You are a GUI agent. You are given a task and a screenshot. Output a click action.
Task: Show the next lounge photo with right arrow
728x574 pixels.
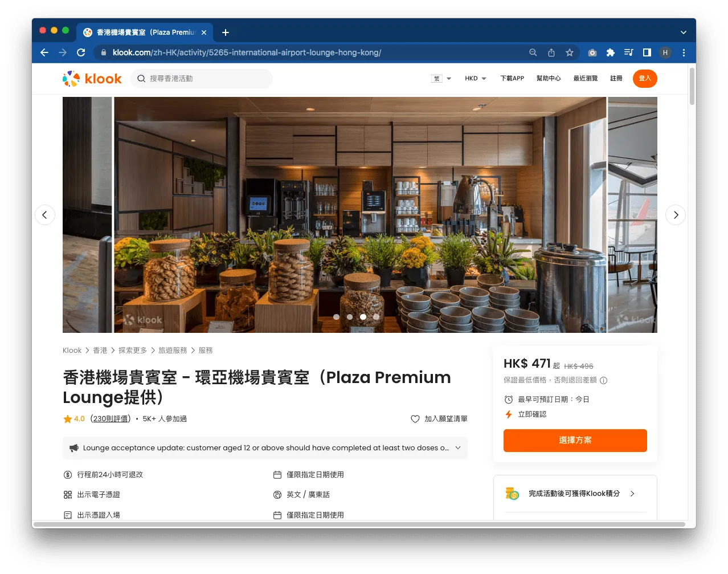click(675, 215)
